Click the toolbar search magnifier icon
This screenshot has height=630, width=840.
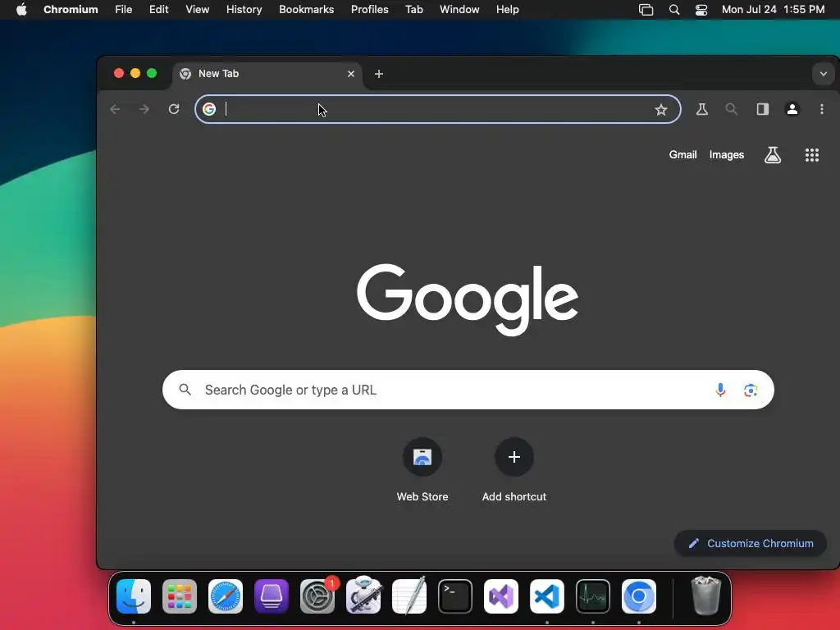731,109
